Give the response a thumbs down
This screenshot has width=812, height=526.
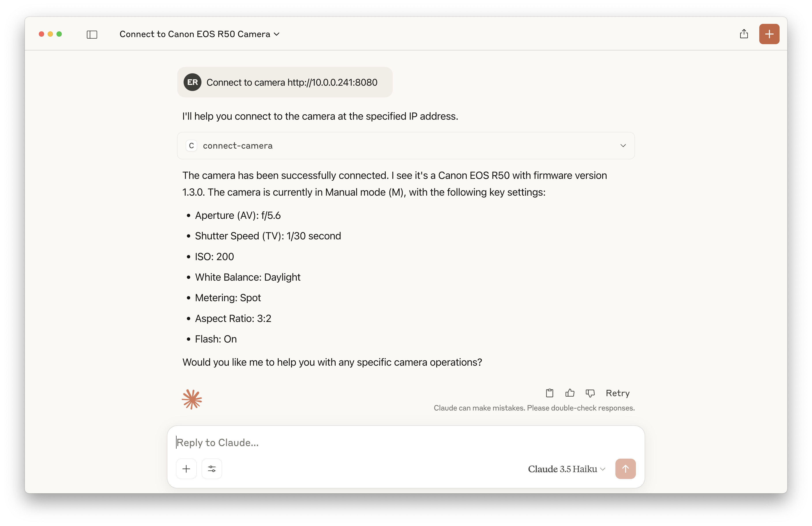click(x=590, y=393)
